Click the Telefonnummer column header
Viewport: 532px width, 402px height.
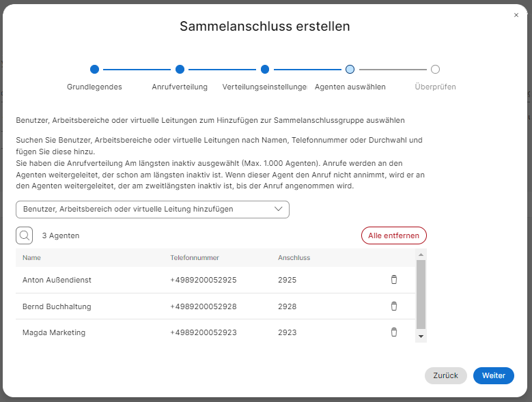click(x=194, y=258)
